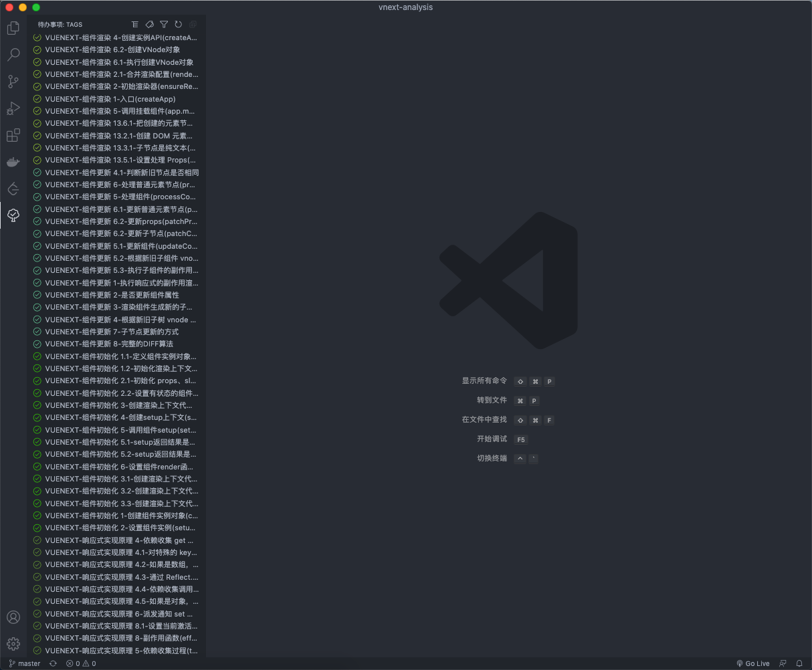Open the Explorer view in activity bar
This screenshot has width=812, height=670.
(x=13, y=28)
